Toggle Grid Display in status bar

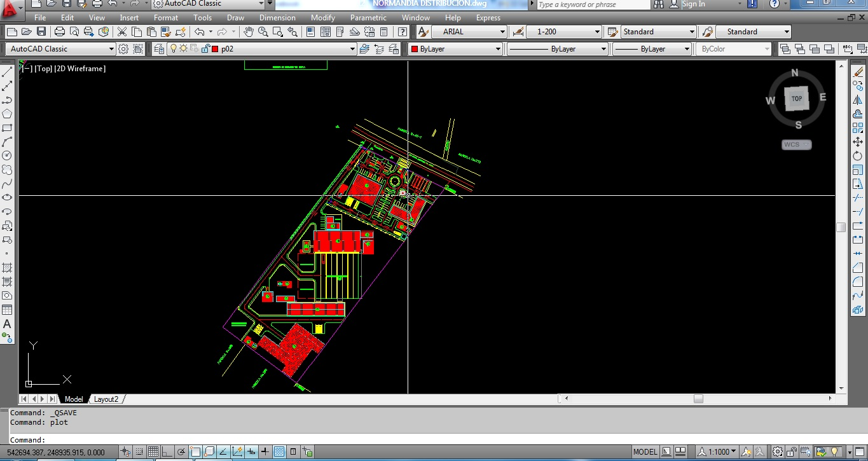click(x=153, y=452)
